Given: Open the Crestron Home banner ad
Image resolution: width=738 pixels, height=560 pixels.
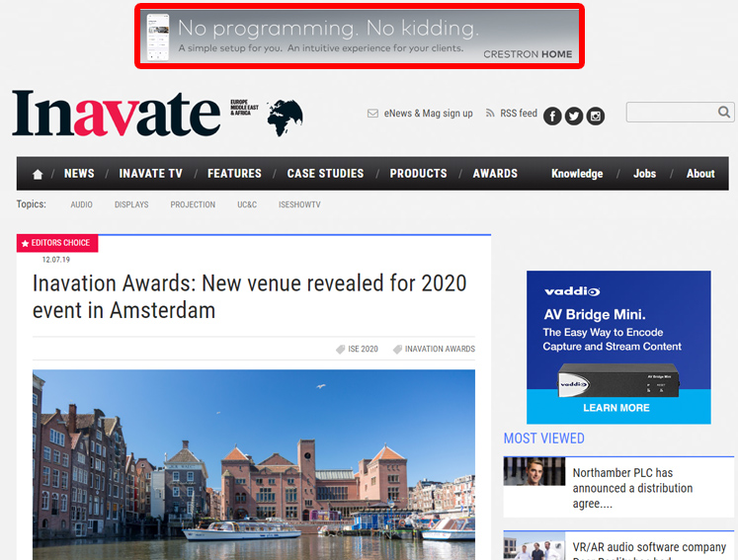Looking at the screenshot, I should tap(360, 37).
